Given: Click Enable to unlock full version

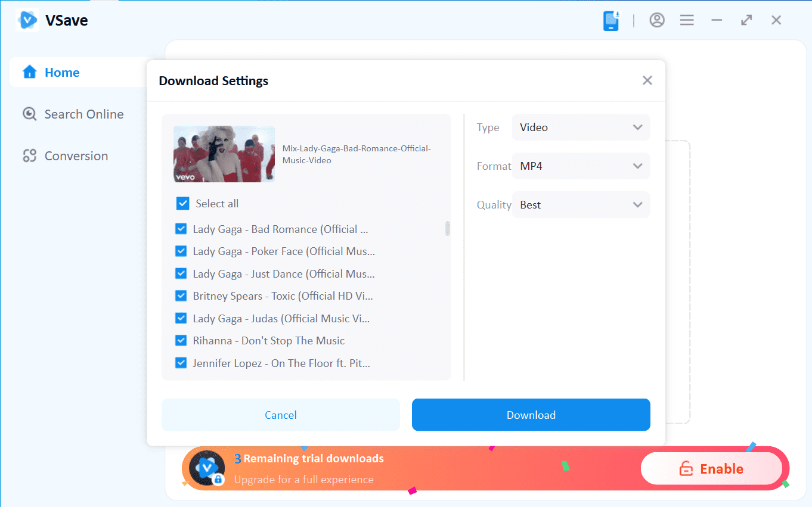Looking at the screenshot, I should point(711,469).
